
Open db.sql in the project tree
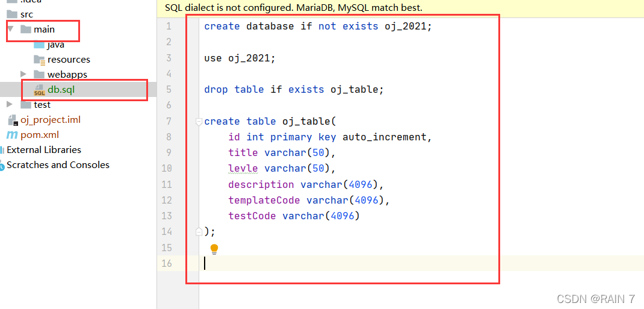[61, 90]
